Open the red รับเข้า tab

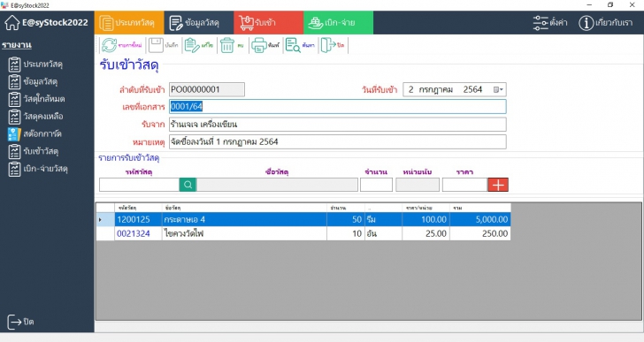(269, 23)
